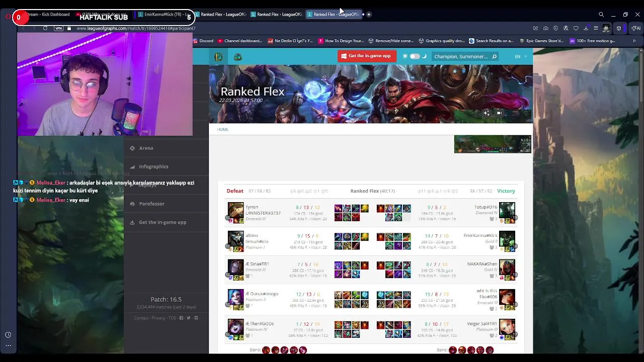Screen dimensions: 644x362
Task: Open summoner profile Veigar Sal#TR1
Action: [481, 324]
